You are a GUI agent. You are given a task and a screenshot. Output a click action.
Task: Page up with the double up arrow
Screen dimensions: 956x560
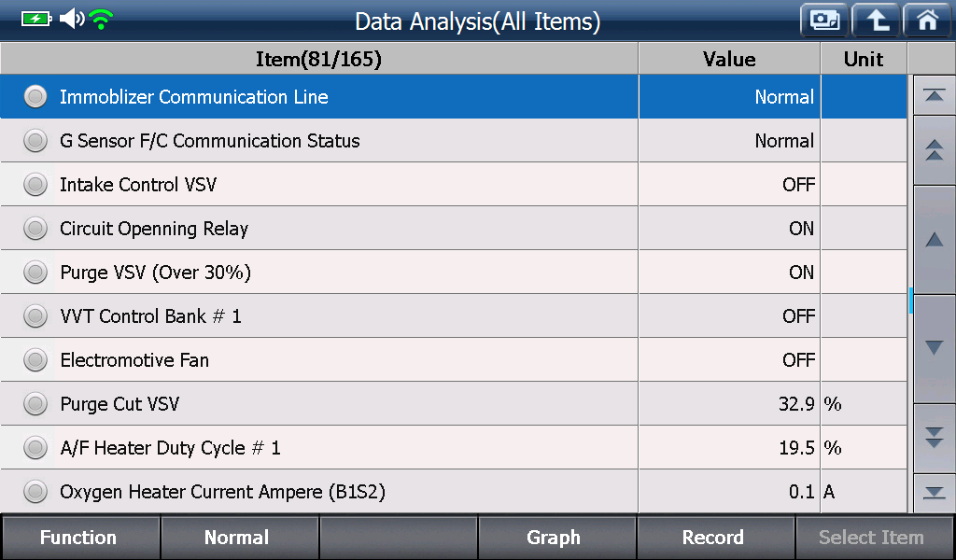[934, 150]
